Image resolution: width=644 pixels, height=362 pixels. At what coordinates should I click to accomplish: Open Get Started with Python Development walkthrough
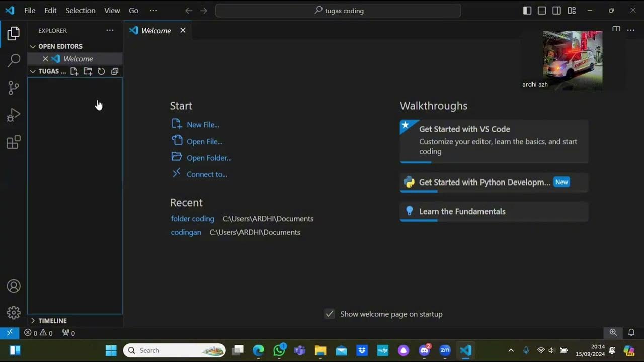pyautogui.click(x=494, y=182)
